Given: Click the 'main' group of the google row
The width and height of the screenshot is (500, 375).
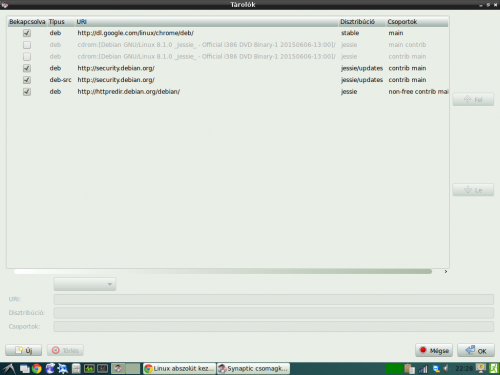Looking at the screenshot, I should coord(396,33).
